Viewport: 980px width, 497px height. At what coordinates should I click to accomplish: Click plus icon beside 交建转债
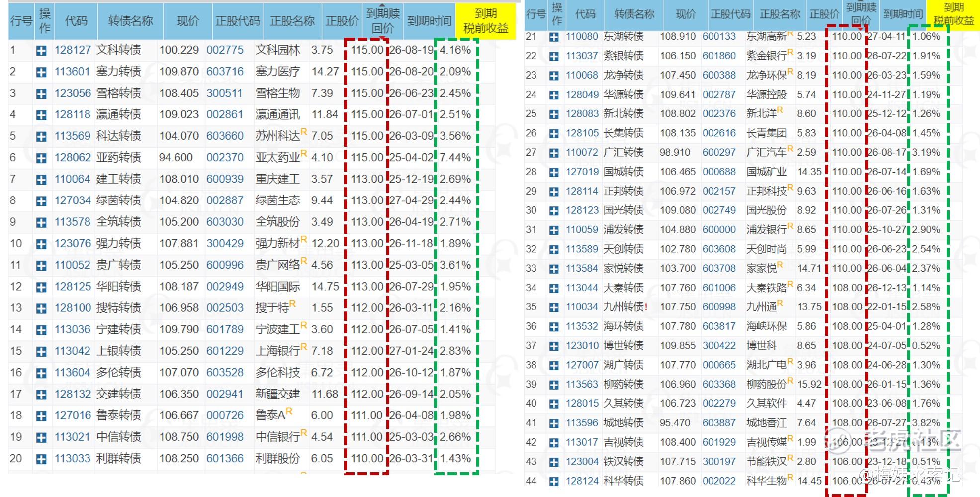[41, 395]
